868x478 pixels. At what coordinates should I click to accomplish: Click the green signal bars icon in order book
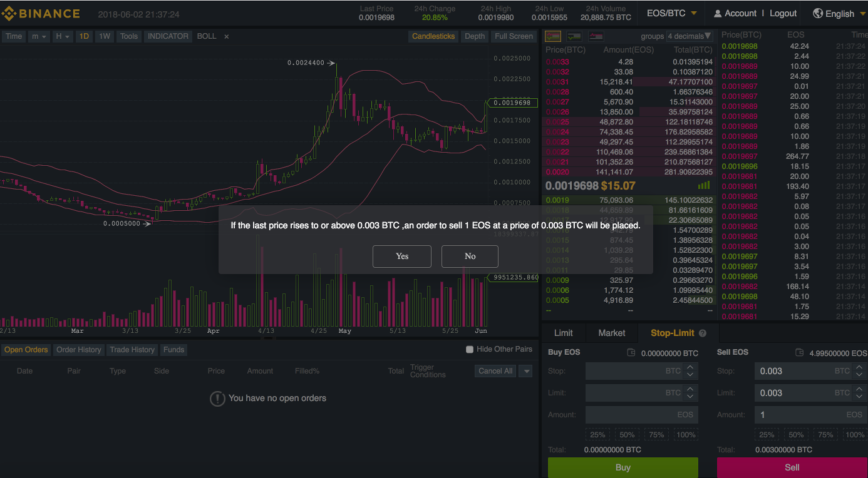[x=704, y=185]
